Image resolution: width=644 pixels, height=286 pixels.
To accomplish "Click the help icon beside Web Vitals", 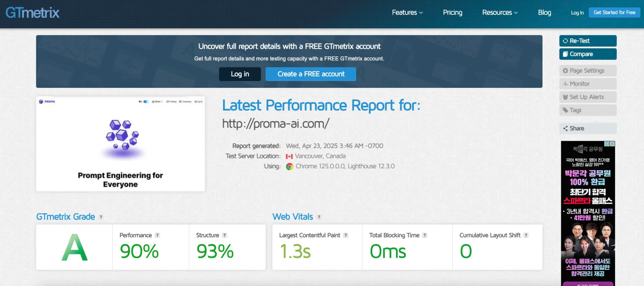I will pos(319,217).
